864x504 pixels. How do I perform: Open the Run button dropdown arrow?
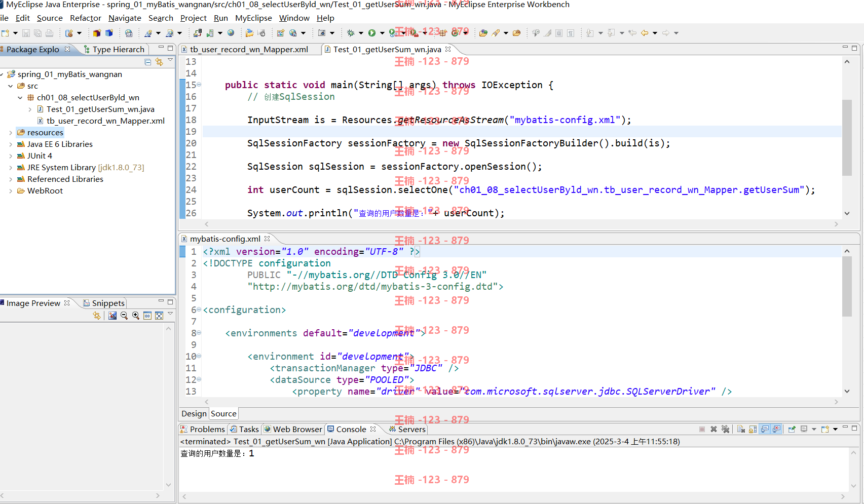tap(382, 33)
